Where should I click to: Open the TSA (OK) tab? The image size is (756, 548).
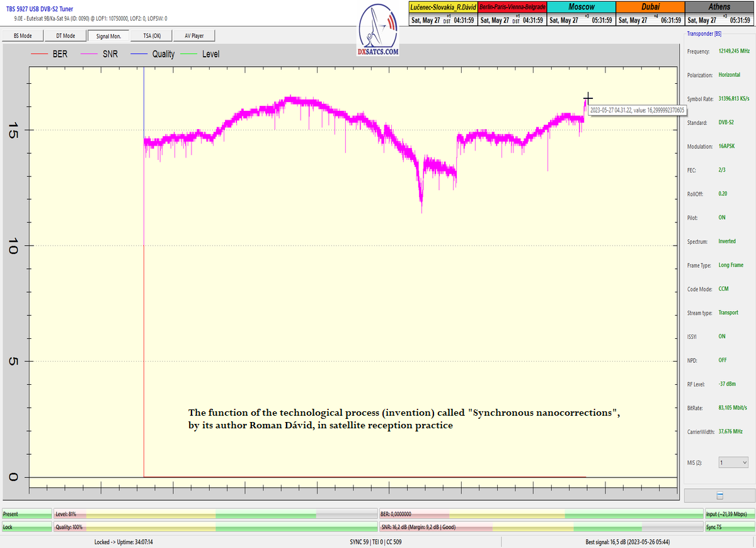(152, 36)
